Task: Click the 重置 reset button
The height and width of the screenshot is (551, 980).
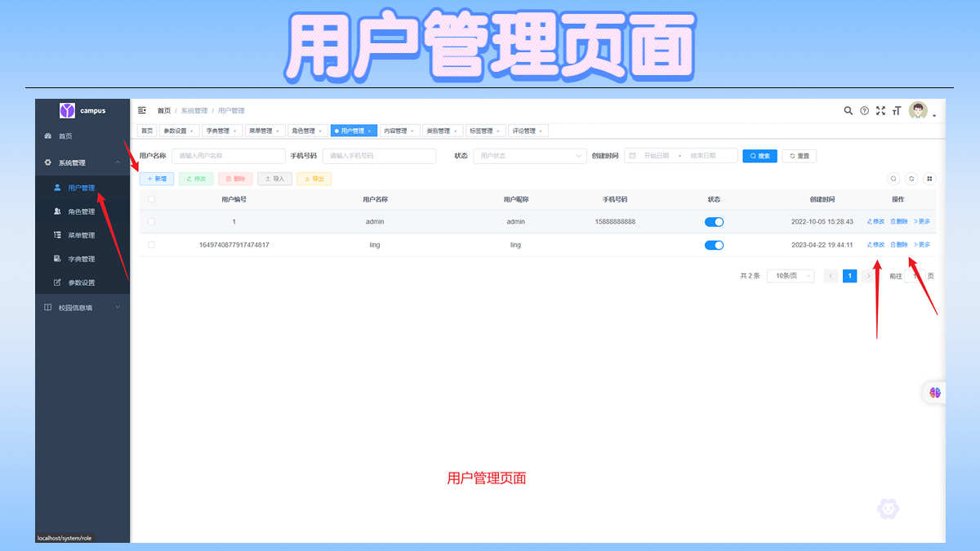Action: pos(799,156)
